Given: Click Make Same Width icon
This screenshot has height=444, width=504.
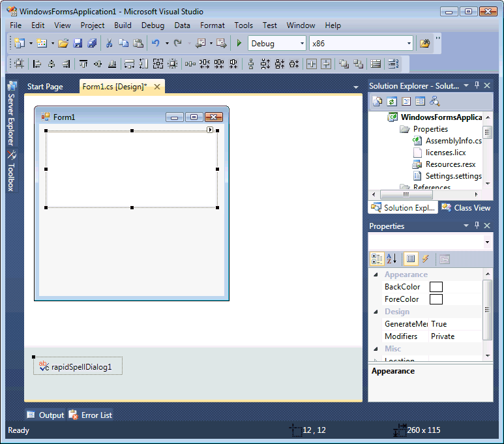Looking at the screenshot, I should (129, 64).
